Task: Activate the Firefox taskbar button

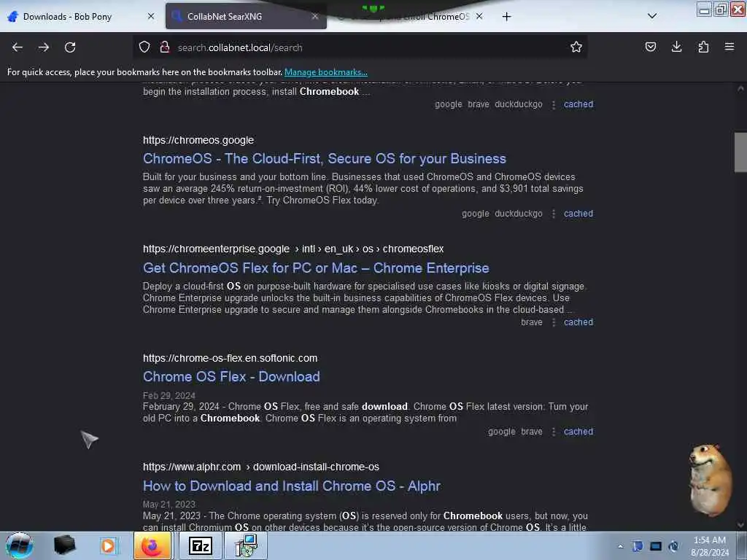Action: [x=152, y=545]
